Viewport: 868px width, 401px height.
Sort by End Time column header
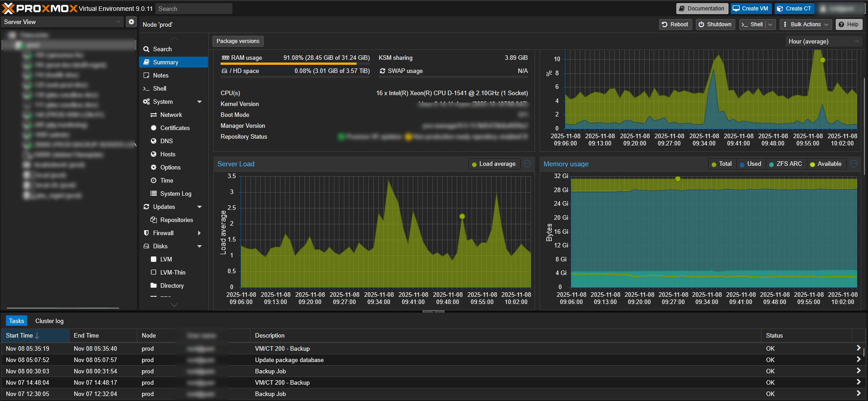click(103, 335)
